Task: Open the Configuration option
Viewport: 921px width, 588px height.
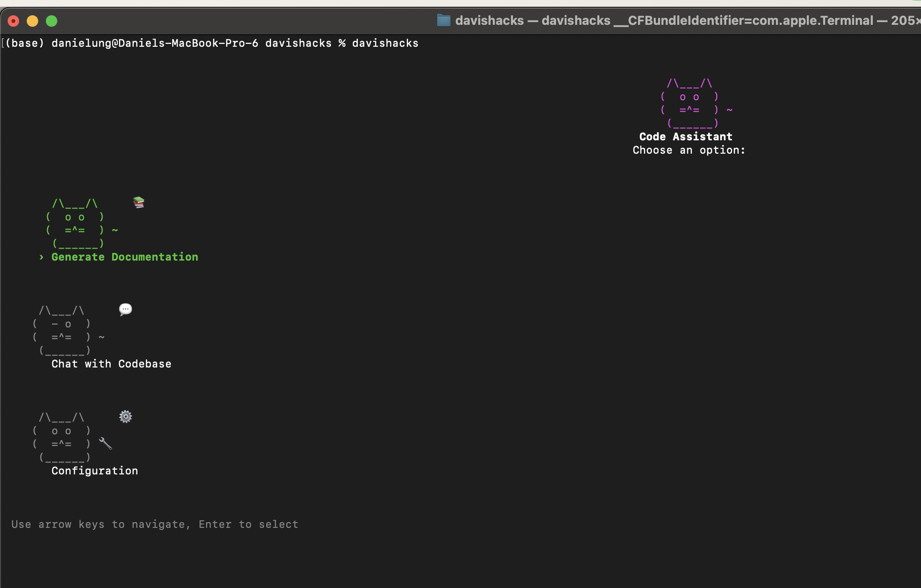Action: tap(94, 471)
